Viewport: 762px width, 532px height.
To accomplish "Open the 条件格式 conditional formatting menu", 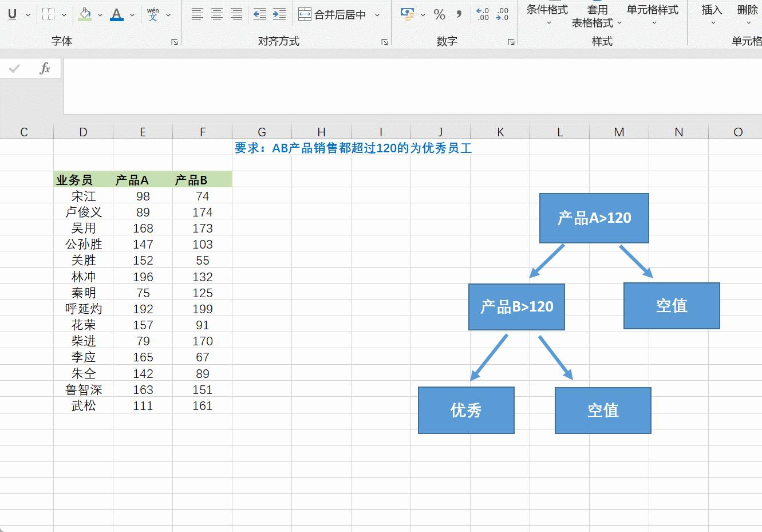I will tap(547, 14).
